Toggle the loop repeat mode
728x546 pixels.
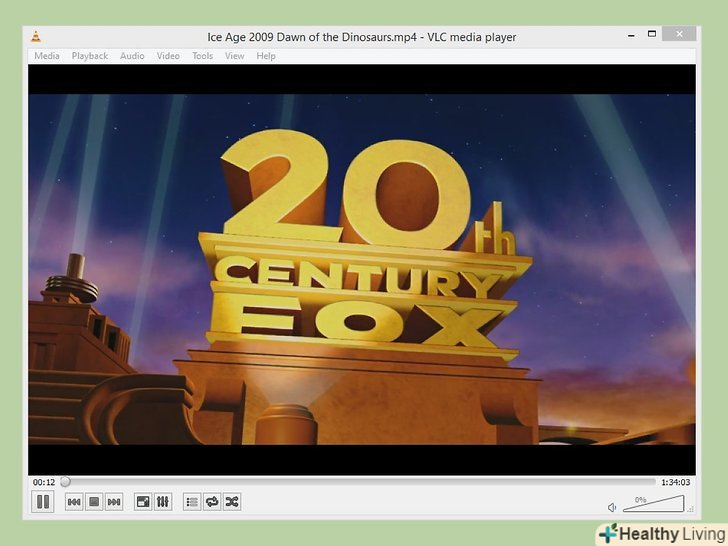[x=212, y=502]
